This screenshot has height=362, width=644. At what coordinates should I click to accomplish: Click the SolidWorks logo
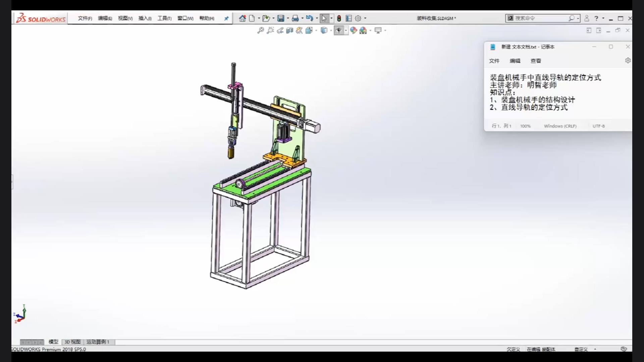point(41,18)
